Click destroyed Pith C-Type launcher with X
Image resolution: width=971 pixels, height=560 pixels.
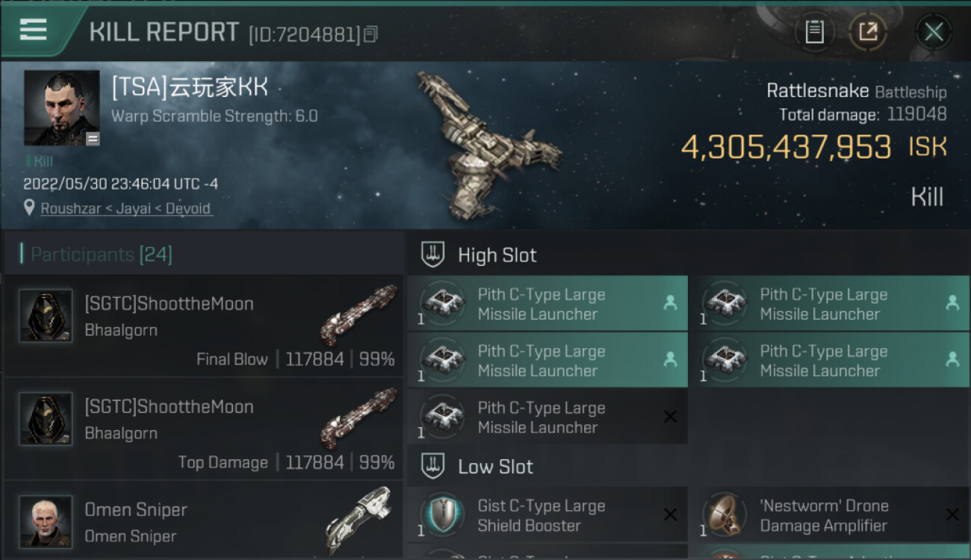(547, 417)
